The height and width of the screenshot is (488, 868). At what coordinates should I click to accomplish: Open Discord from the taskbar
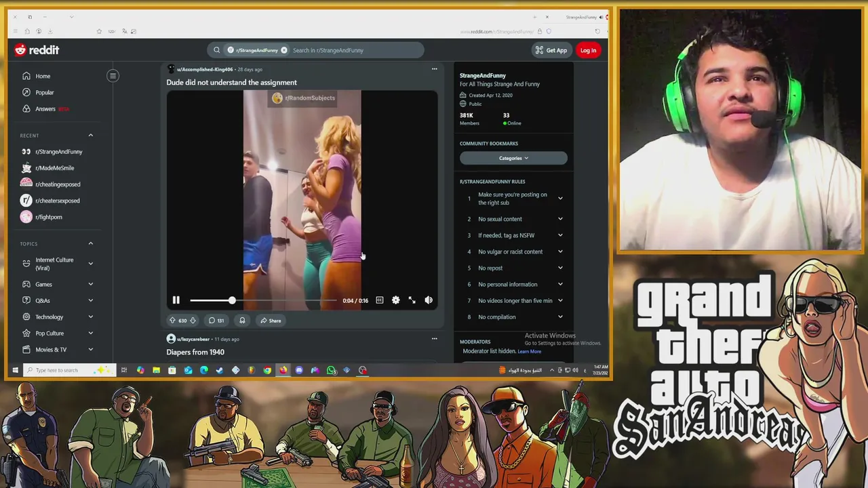coord(299,370)
